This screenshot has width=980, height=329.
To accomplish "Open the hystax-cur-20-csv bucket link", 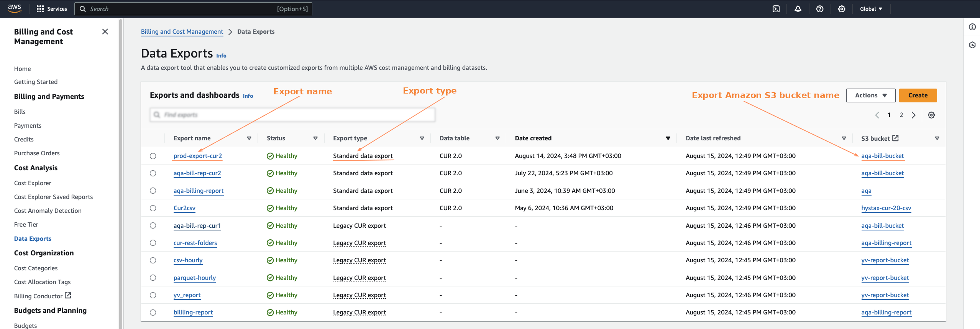I will [x=886, y=208].
